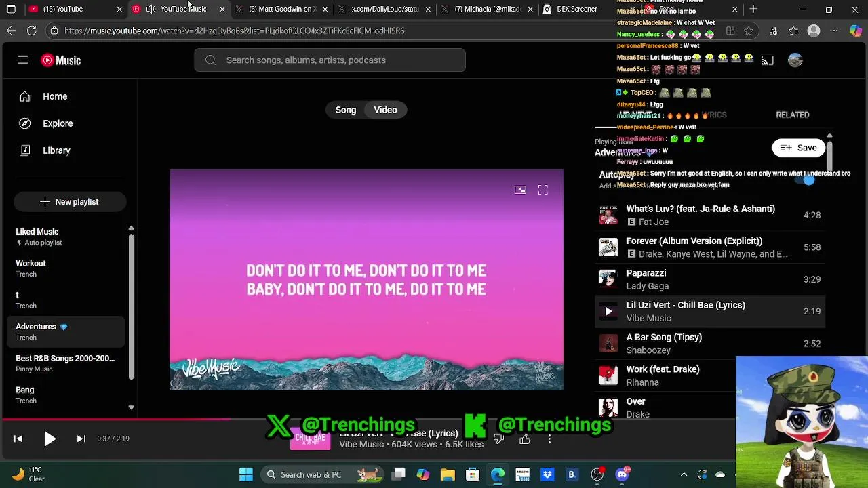868x488 pixels.
Task: Open the account avatar menu
Action: [x=795, y=60]
